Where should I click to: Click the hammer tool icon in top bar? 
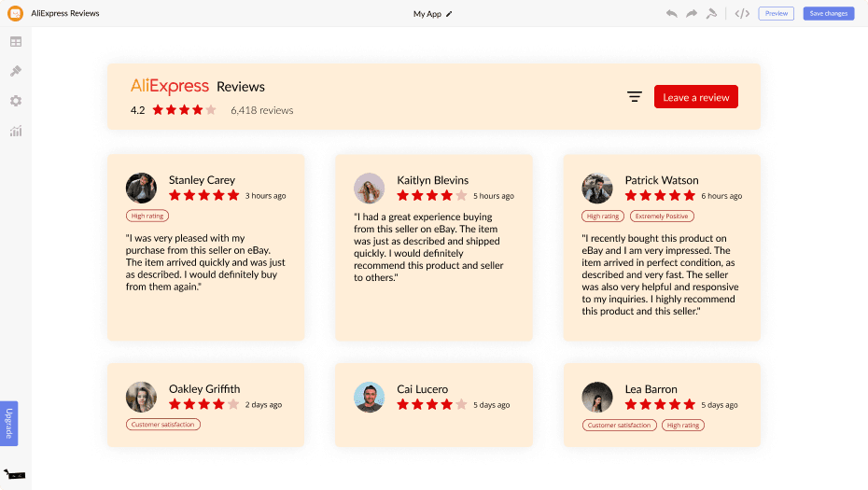click(711, 13)
